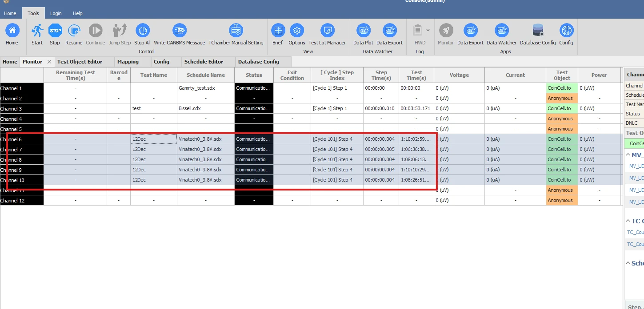Image resolution: width=644 pixels, height=309 pixels.
Task: Open the Config app icon
Action: pos(567,31)
